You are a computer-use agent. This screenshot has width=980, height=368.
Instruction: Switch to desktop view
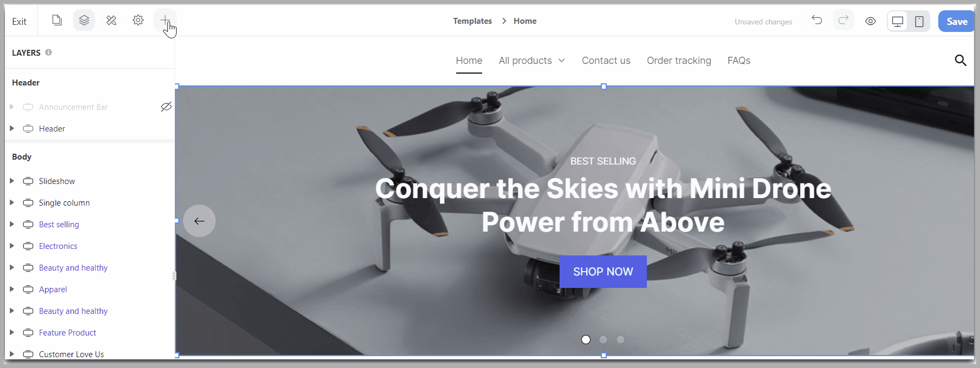click(x=898, y=21)
